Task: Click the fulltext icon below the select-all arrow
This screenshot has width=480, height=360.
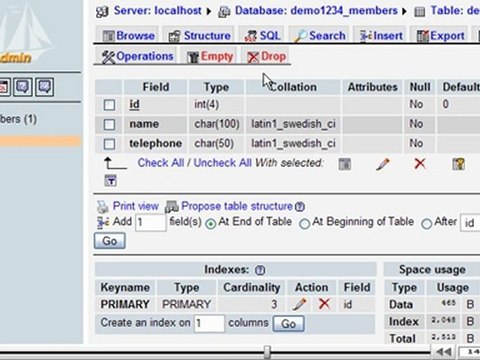Action: pyautogui.click(x=110, y=180)
